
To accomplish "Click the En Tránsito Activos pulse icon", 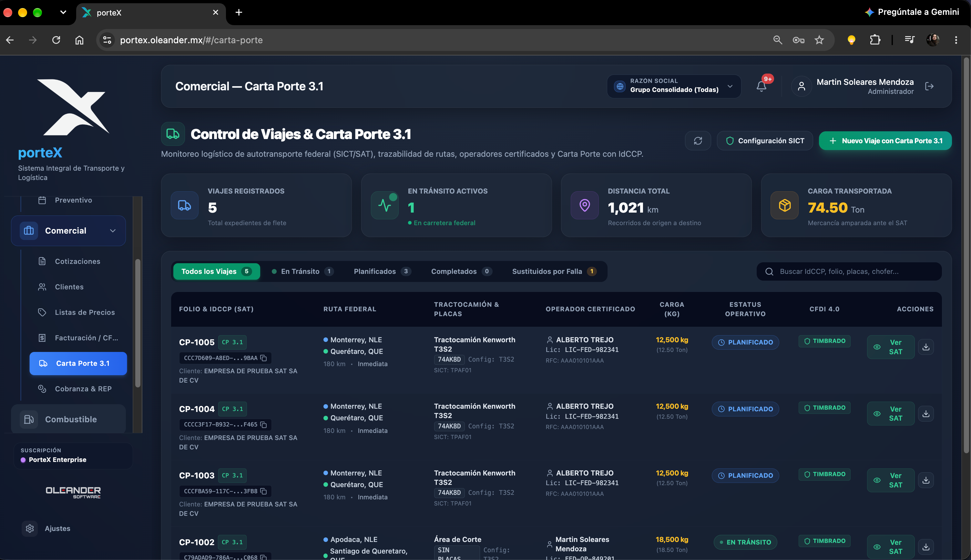I will [384, 205].
